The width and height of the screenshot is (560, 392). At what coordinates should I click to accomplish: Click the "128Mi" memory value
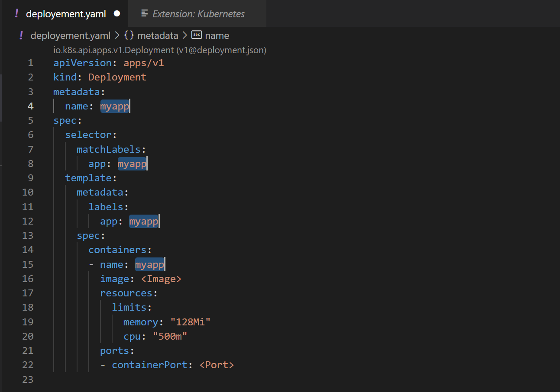(191, 322)
